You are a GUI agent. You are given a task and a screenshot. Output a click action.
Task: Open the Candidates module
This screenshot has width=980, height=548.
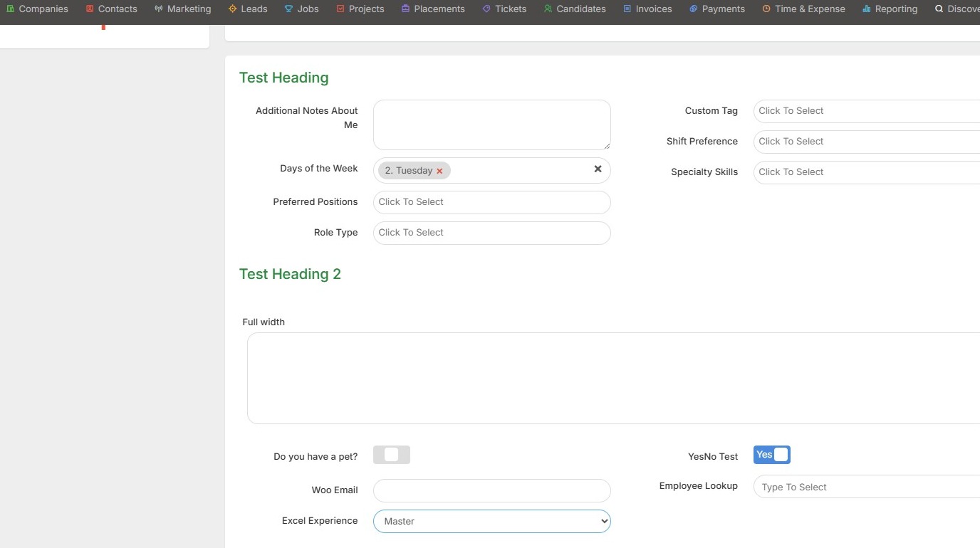575,9
